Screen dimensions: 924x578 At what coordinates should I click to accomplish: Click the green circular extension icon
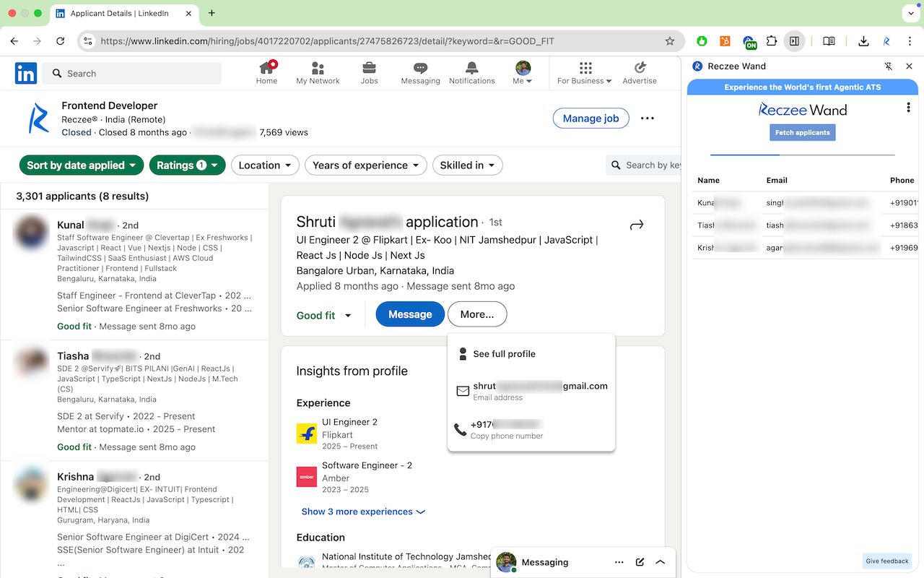coord(702,41)
